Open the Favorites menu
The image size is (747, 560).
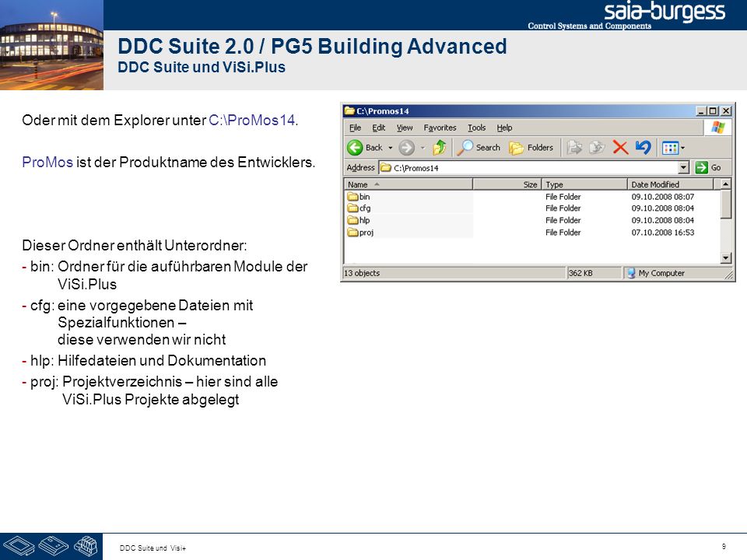point(440,128)
